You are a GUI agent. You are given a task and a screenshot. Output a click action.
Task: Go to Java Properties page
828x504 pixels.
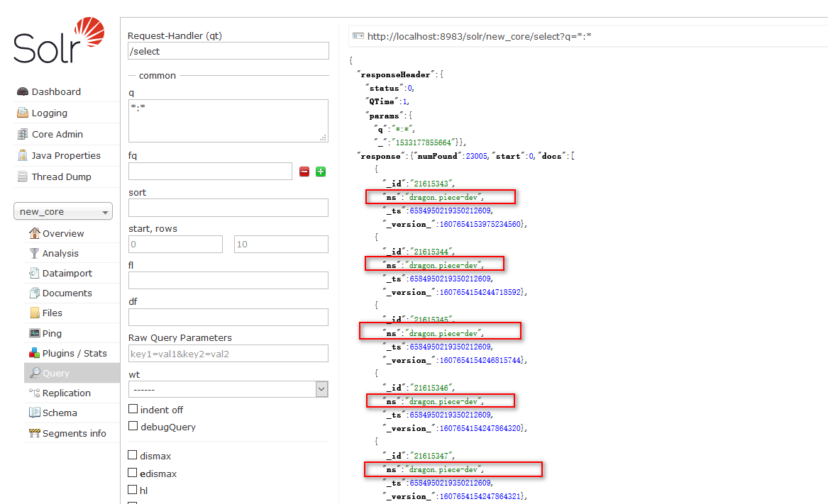click(x=66, y=156)
